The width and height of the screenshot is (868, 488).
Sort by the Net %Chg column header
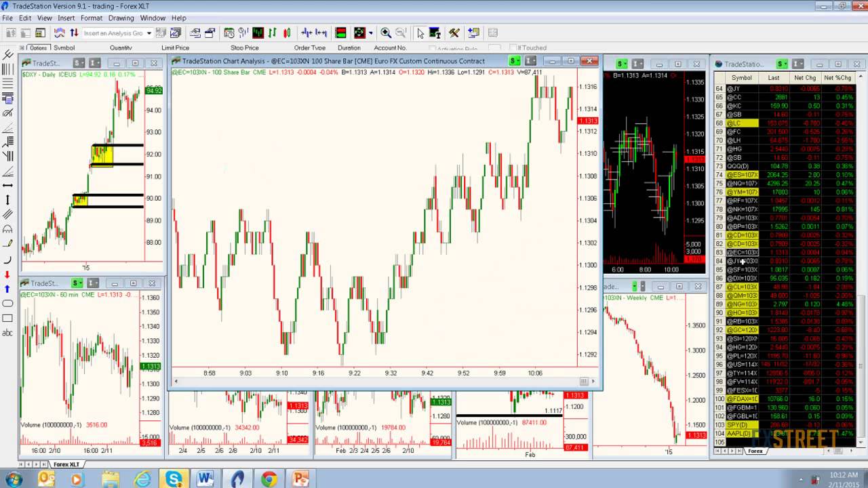837,78
